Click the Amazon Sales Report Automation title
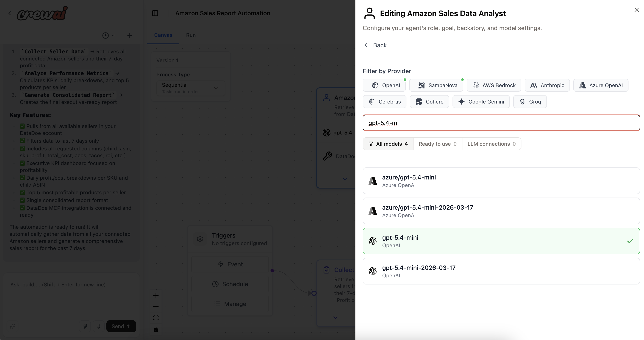Image resolution: width=644 pixels, height=340 pixels. click(x=223, y=13)
